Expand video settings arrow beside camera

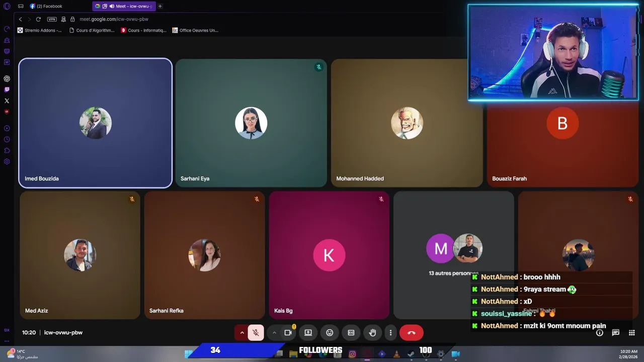[274, 332]
